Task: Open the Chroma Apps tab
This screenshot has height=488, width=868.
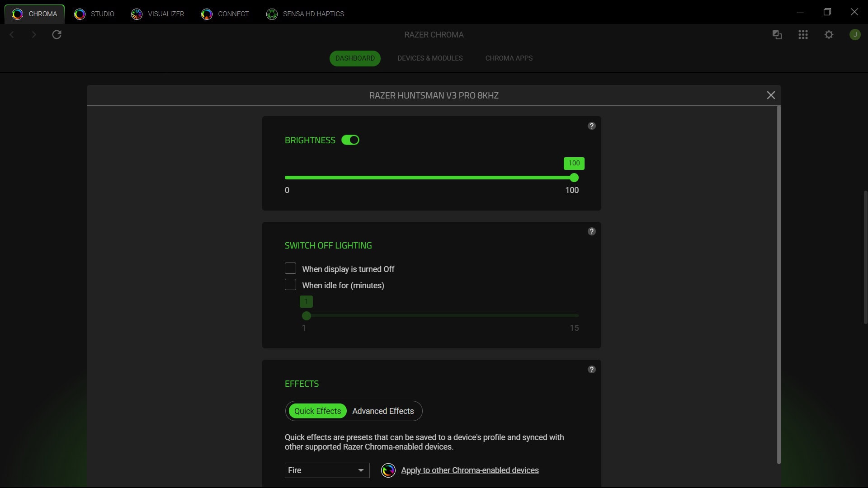Action: click(509, 58)
